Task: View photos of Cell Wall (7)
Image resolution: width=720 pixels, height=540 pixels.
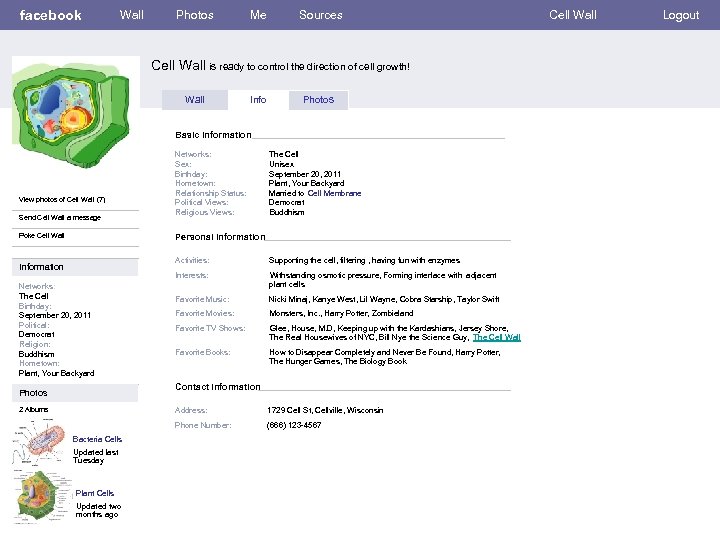Action: click(x=62, y=199)
